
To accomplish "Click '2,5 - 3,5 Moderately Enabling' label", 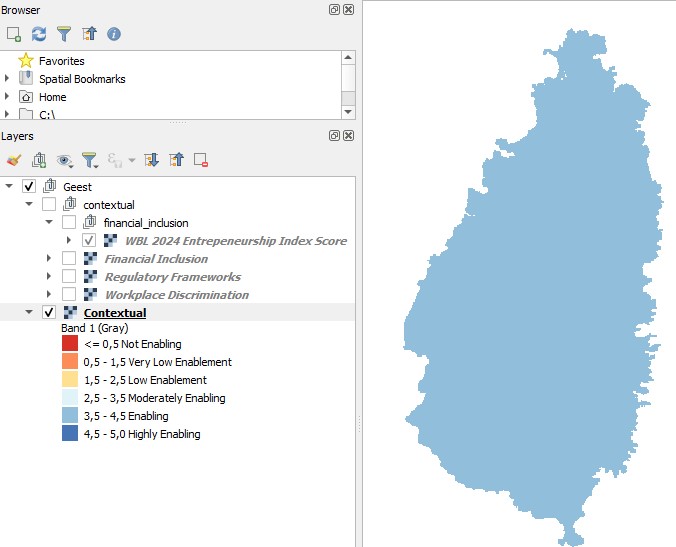I will coord(154,398).
